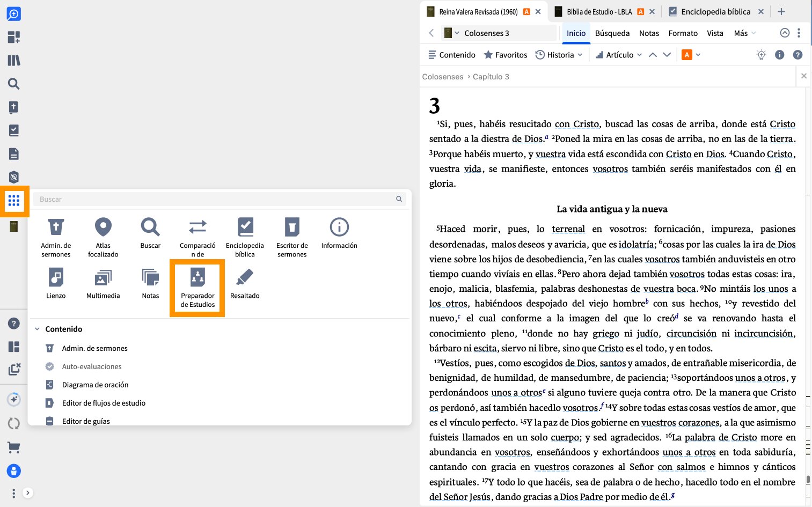Open the checklist icon in left sidebar
Screen dimensions: 812x507
[x=14, y=130]
